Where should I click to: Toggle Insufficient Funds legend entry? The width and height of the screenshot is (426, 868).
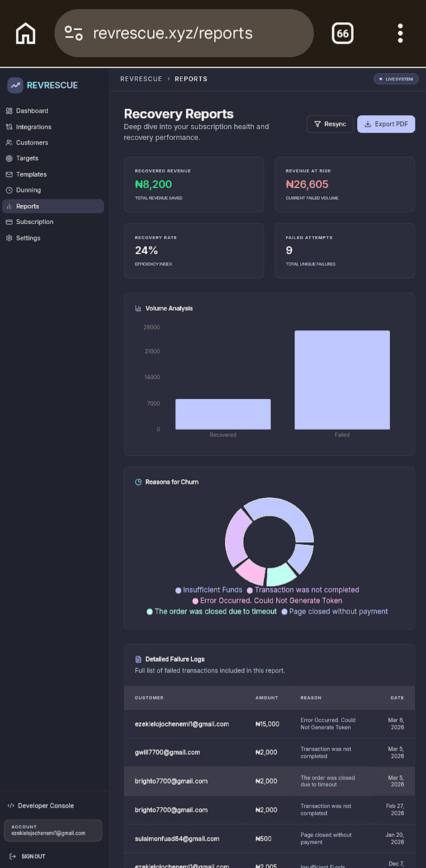[209, 590]
